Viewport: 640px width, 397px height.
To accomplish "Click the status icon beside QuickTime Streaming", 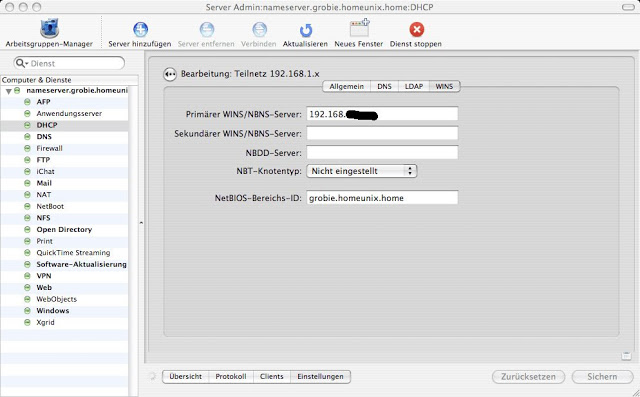I will (x=27, y=253).
